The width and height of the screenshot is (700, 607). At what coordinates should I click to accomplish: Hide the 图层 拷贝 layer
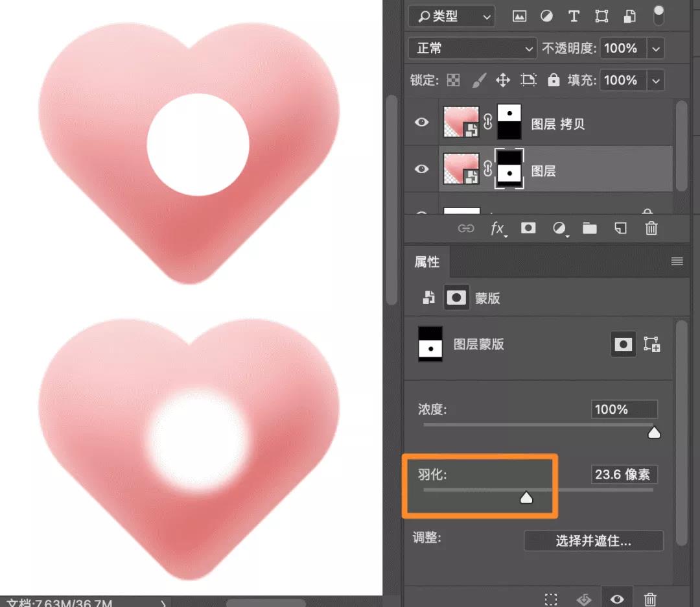point(421,122)
